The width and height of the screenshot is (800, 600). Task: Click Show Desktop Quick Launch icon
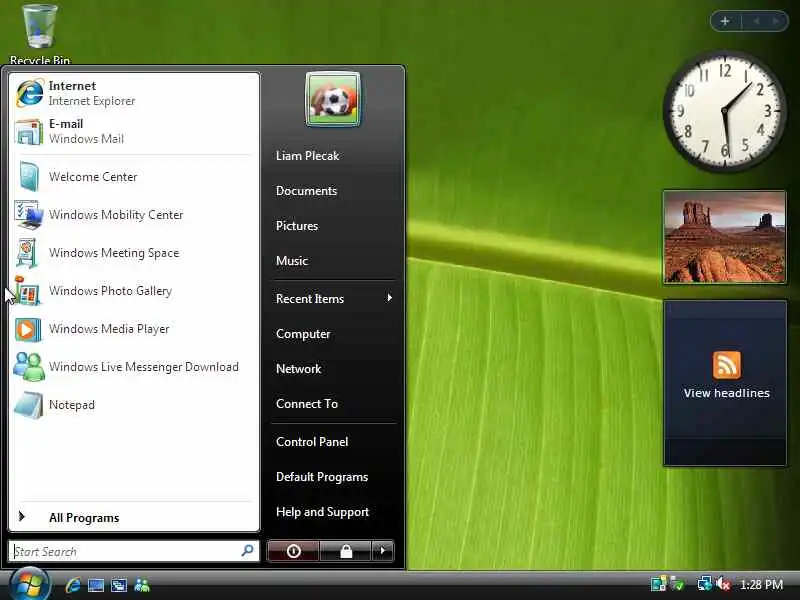pos(96,585)
